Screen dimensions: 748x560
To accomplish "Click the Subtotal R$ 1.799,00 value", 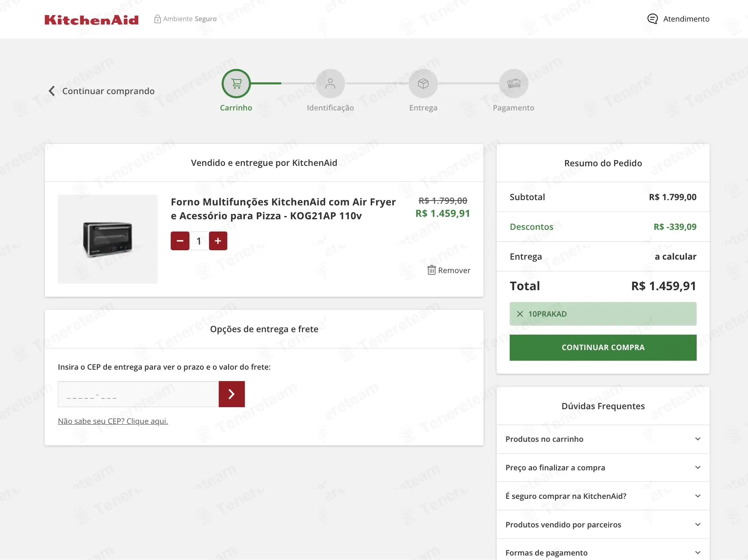I will pyautogui.click(x=673, y=197).
